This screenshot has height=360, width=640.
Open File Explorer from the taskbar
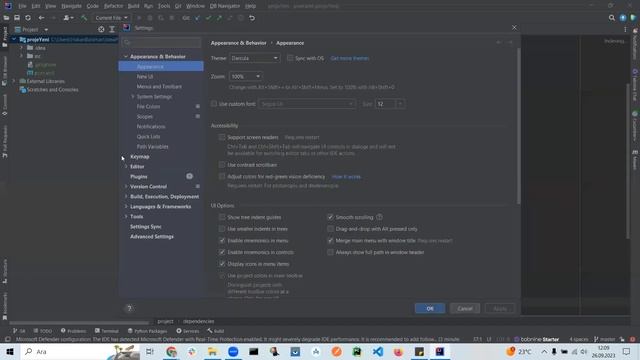coord(212,351)
